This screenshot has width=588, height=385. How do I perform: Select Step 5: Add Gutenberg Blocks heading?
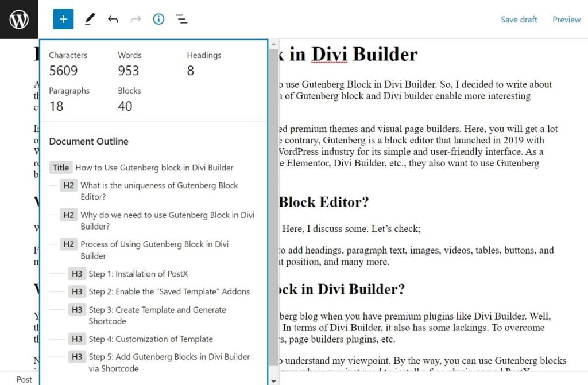click(159, 363)
